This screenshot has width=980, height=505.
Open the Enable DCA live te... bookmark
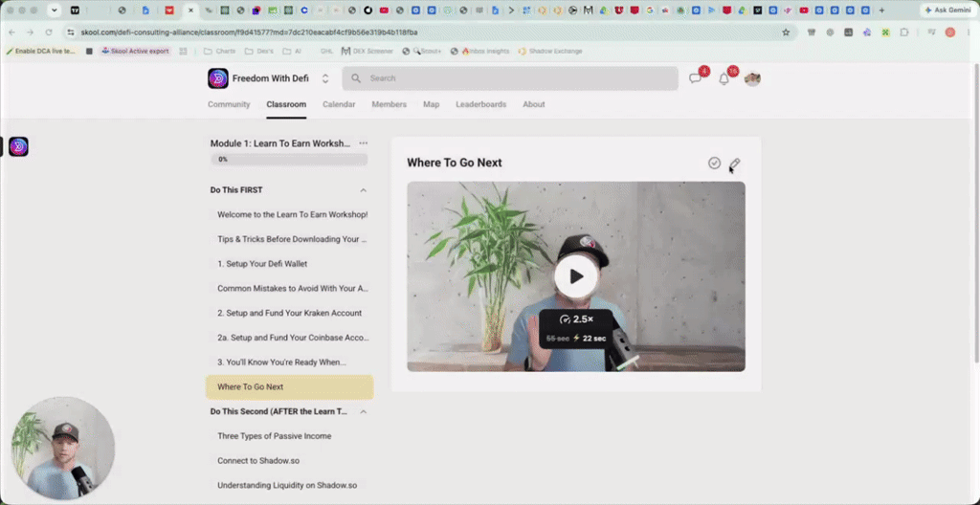tap(41, 52)
